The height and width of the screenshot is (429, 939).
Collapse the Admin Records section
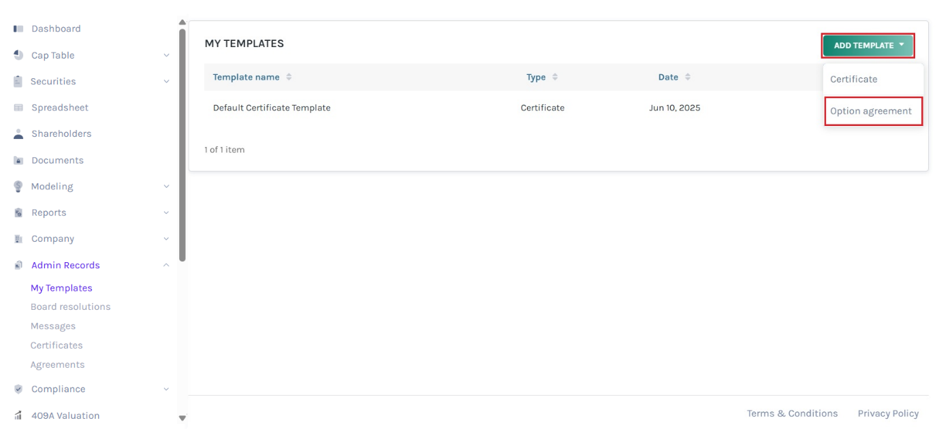point(166,265)
